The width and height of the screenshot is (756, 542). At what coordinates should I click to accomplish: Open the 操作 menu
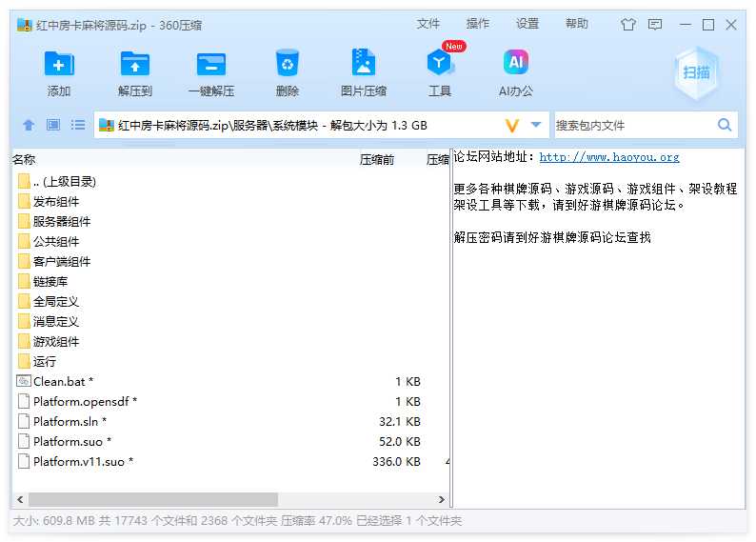point(478,24)
